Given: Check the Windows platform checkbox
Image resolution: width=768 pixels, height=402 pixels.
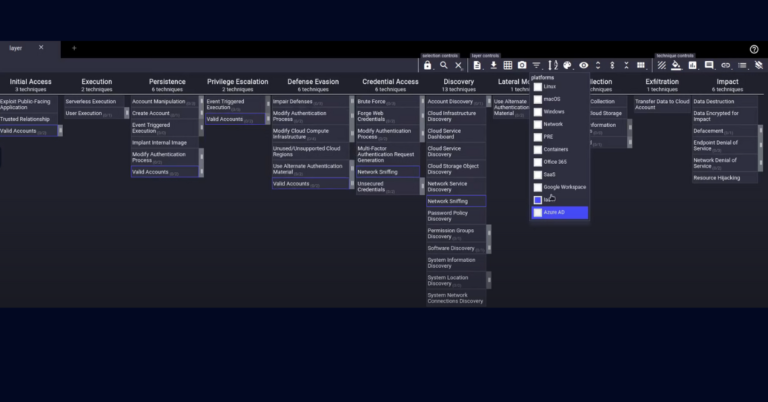Looking at the screenshot, I should [x=538, y=112].
